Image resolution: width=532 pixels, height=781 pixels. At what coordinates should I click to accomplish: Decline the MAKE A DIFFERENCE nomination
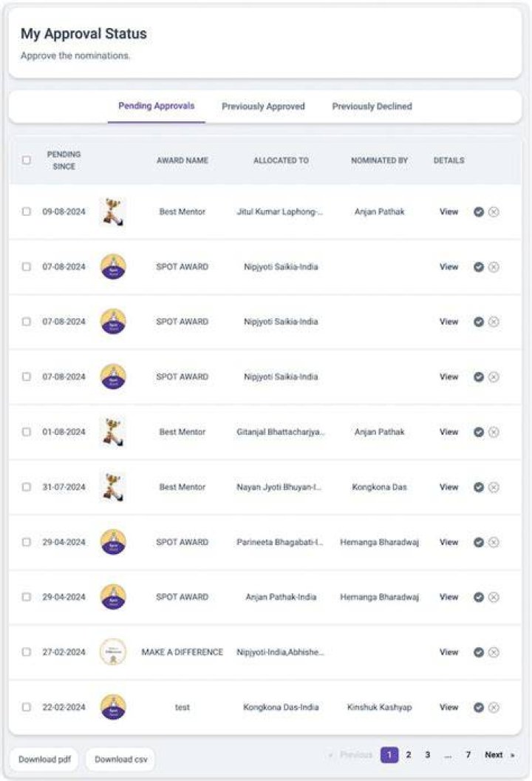[494, 652]
